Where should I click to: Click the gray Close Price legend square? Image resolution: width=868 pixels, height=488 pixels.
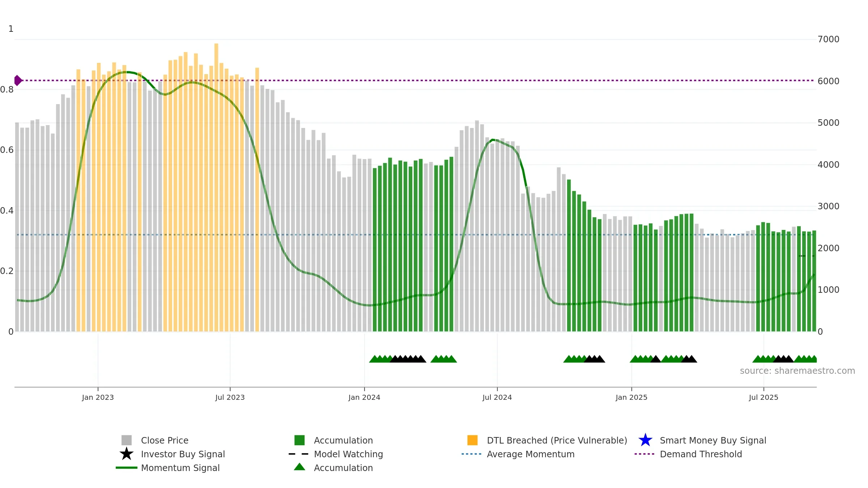click(127, 440)
